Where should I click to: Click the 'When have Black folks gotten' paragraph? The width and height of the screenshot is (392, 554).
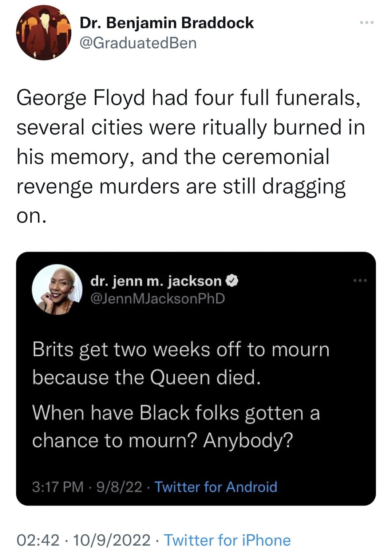coord(176,413)
